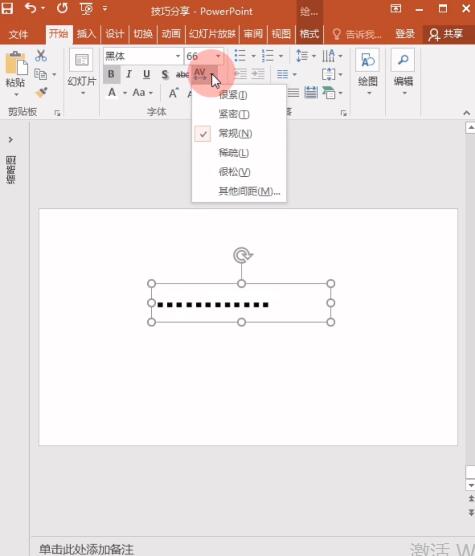The image size is (475, 556).
Task: Select 很紧(I) spacing option
Action: (239, 95)
